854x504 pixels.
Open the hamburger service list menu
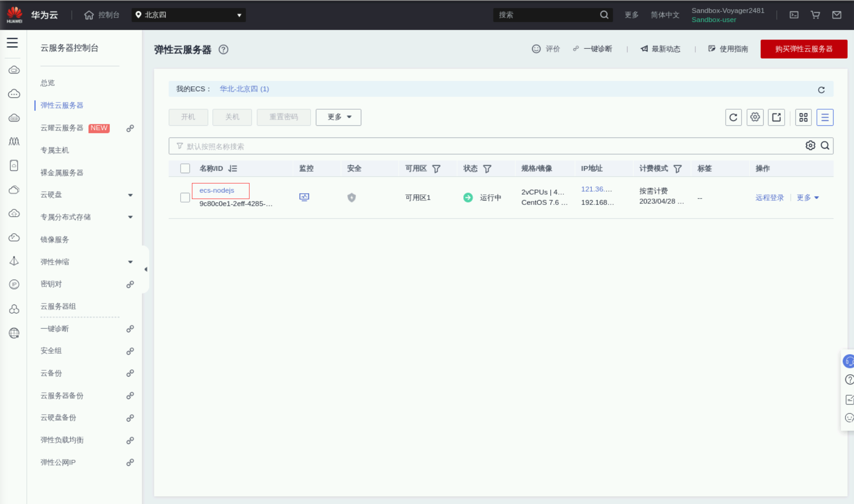click(x=12, y=43)
